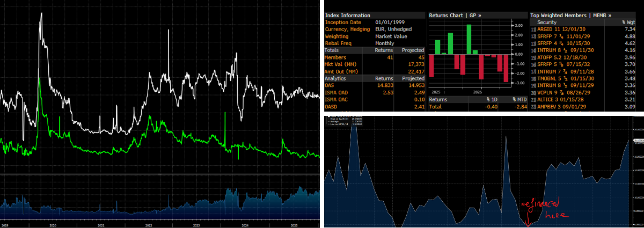Screen dimensions: 644x228
Task: Click the 7.34 weight of ARGID
Action: (630, 29)
